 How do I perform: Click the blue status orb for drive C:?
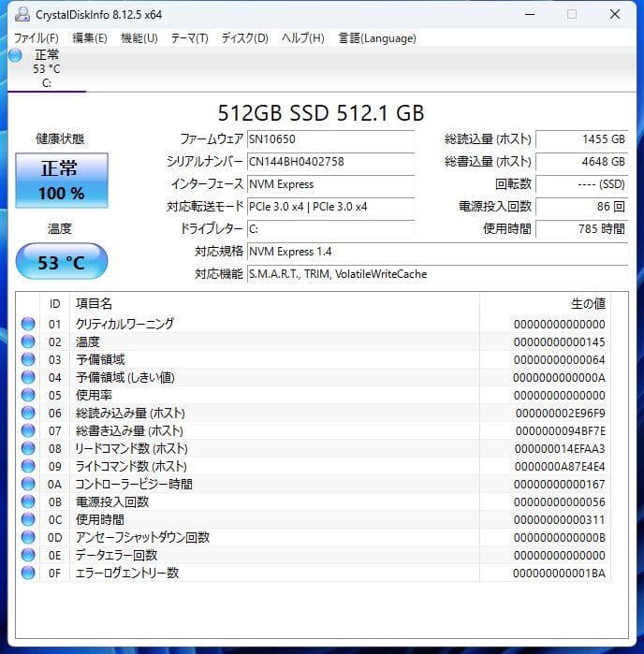pos(15,55)
